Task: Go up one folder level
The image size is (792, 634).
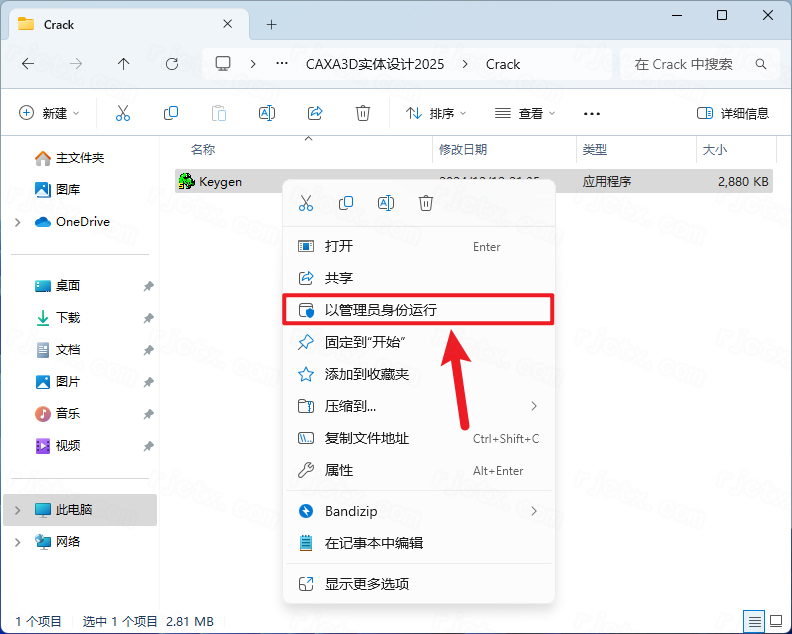Action: (x=124, y=64)
